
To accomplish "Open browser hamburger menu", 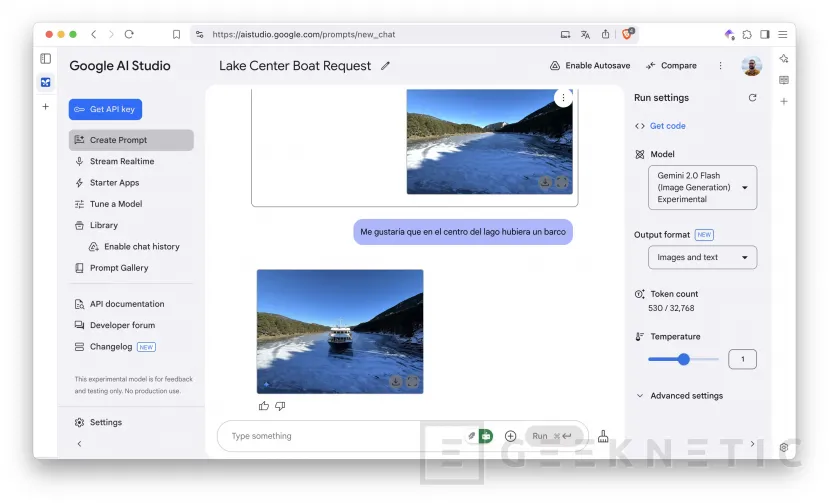I will (783, 34).
